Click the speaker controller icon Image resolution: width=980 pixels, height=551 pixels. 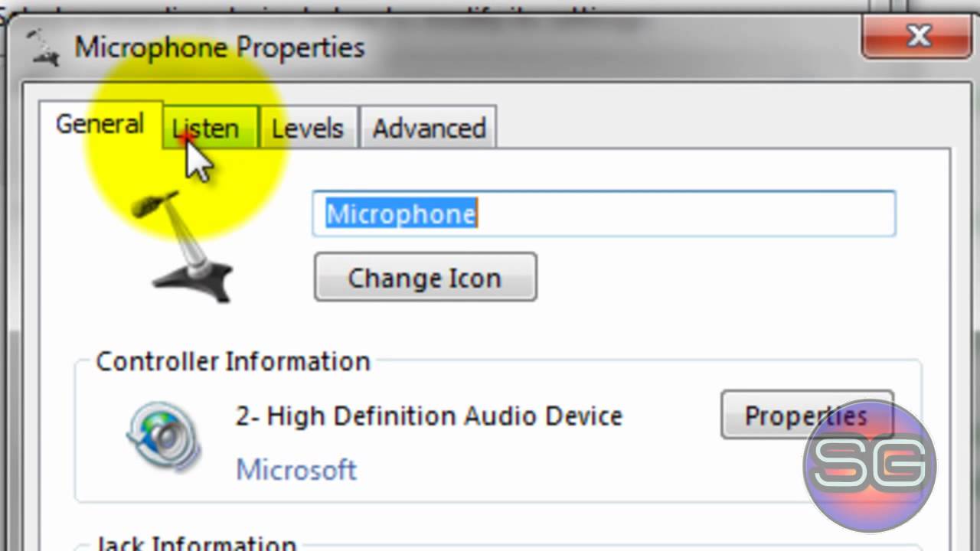(163, 436)
